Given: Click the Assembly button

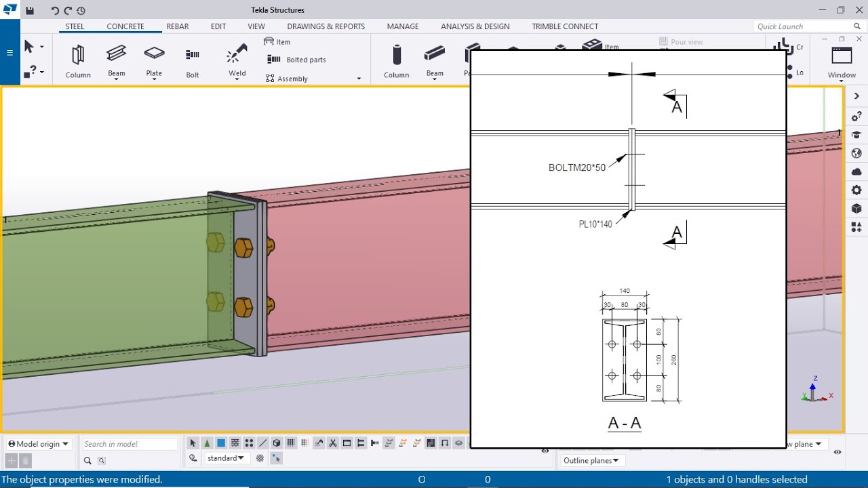Looking at the screenshot, I should tap(287, 79).
